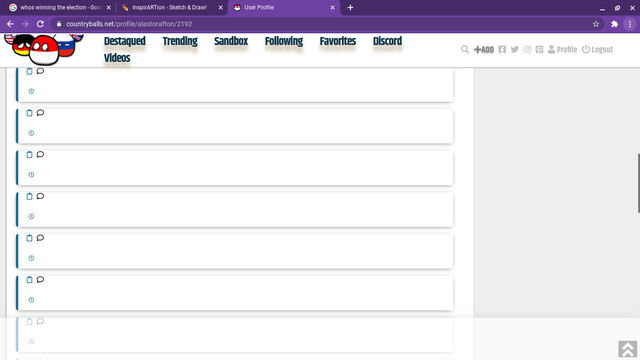The image size is (640, 360).
Task: Switch to the InspirARTion Sketch & Draw tab
Action: 169,7
